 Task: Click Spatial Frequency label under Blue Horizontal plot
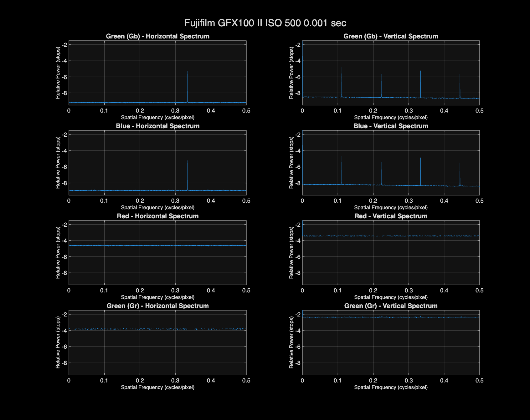pyautogui.click(x=158, y=208)
